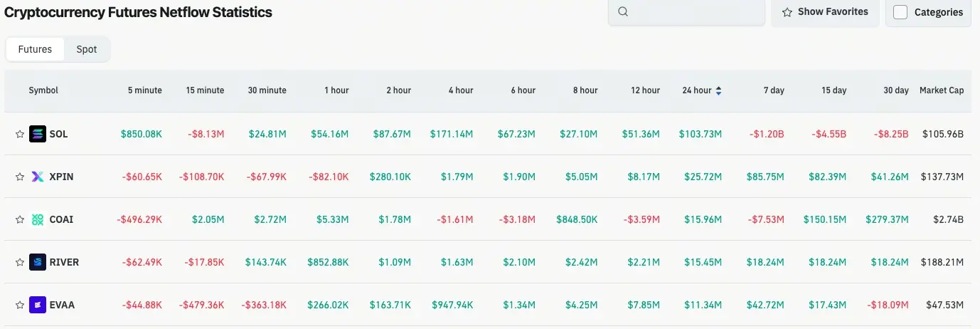Select EVAA's -$479.36K 15 minute value
This screenshot has width=980, height=329.
pyautogui.click(x=202, y=305)
